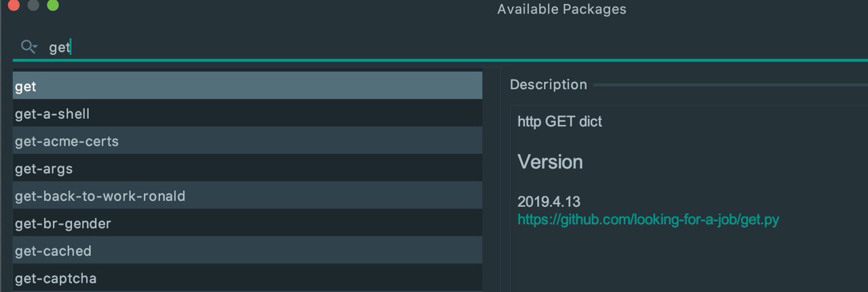
Task: Click the search magnifier icon
Action: coord(28,47)
